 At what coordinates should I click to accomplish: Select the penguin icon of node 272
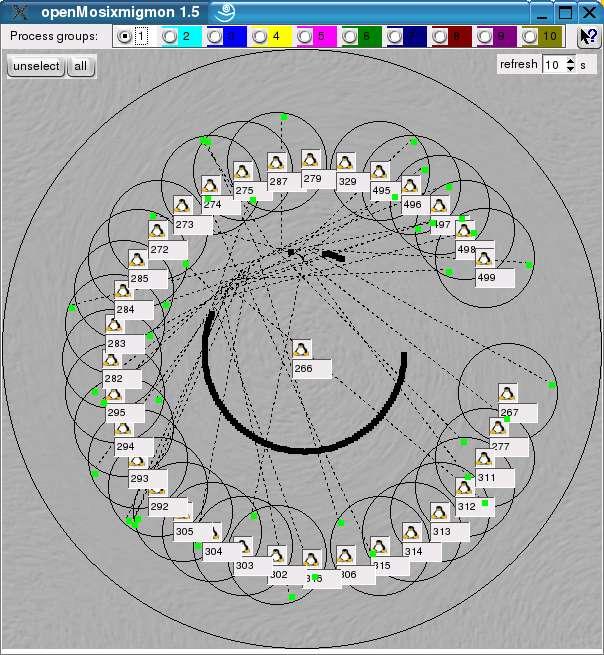tap(157, 230)
